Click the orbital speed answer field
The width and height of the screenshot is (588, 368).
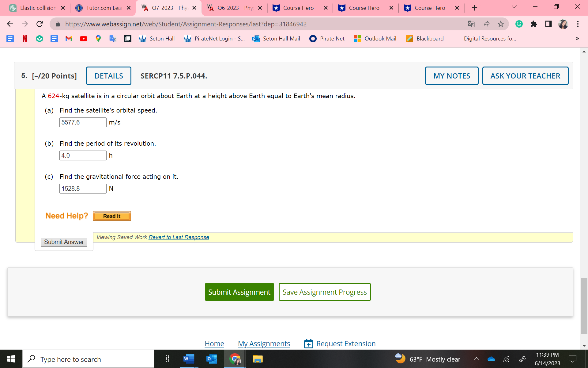(83, 122)
